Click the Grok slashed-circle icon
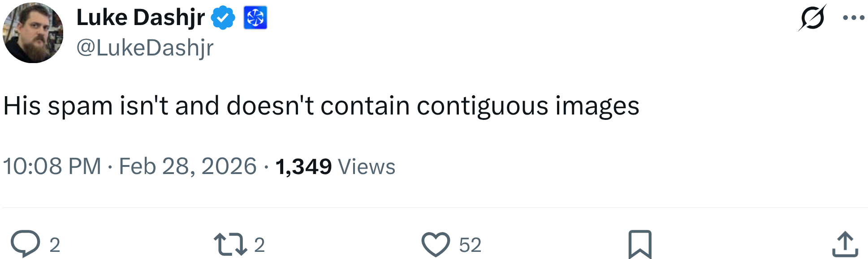 [812, 18]
